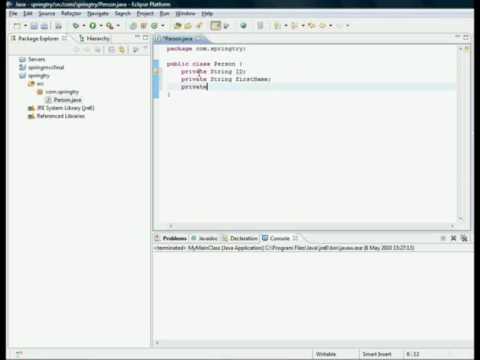Click the Last Edit Location icon
The width and height of the screenshot is (480, 360).
tap(311, 26)
